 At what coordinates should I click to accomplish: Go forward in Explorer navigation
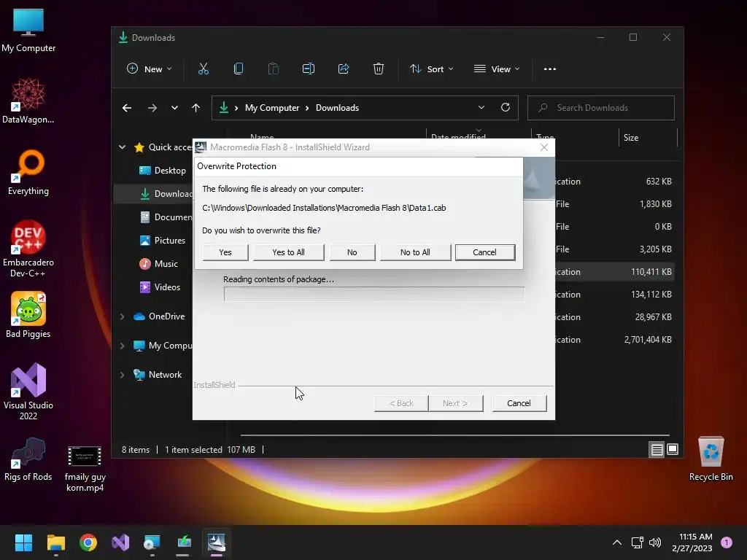[x=152, y=108]
